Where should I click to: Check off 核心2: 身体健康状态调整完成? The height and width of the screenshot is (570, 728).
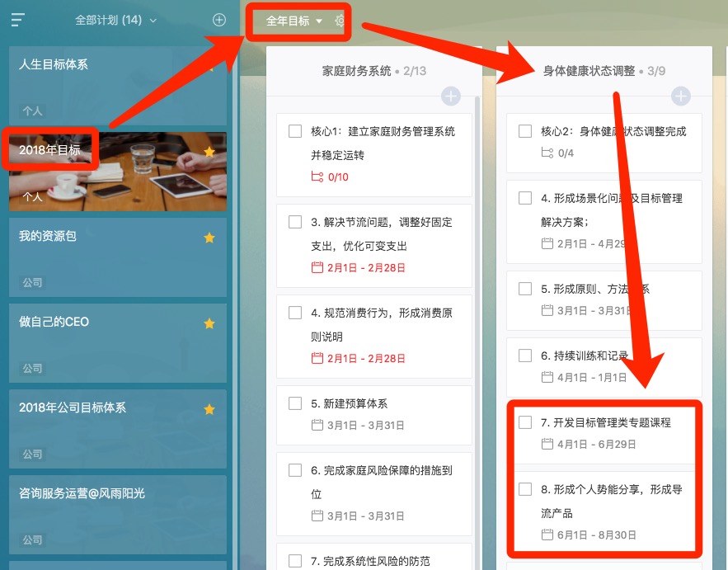(x=525, y=131)
